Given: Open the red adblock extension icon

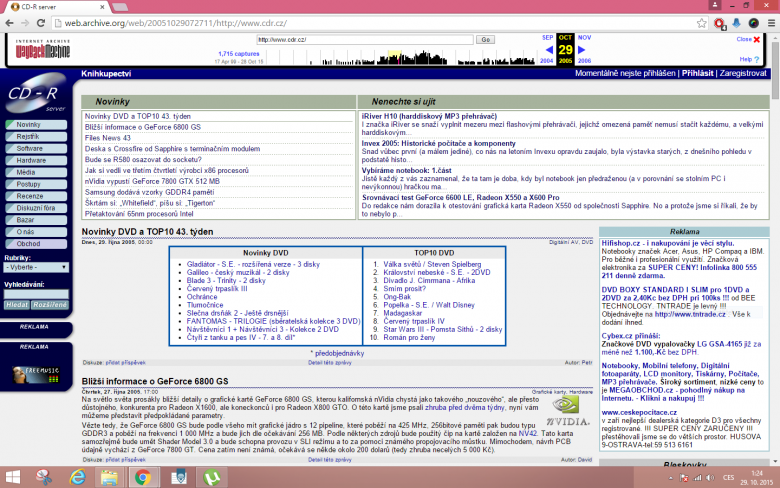Looking at the screenshot, I should (719, 23).
